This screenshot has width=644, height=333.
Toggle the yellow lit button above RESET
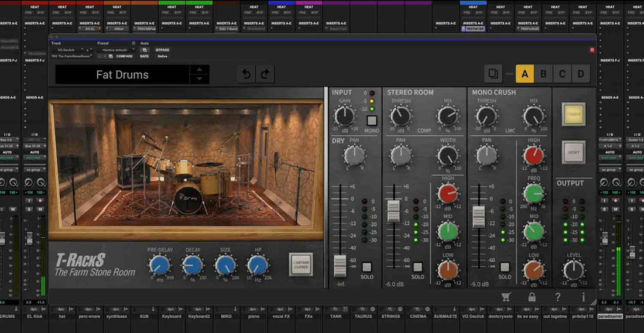(x=574, y=114)
